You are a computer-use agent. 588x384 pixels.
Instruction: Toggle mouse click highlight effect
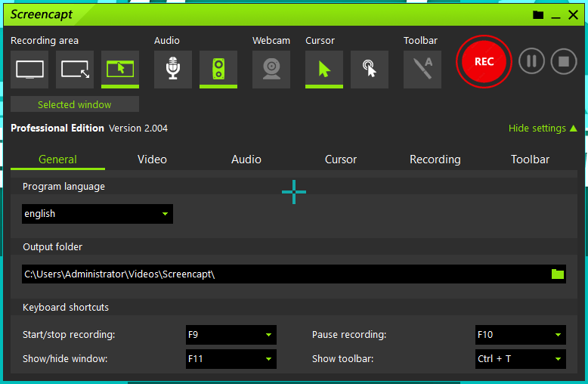[x=370, y=70]
